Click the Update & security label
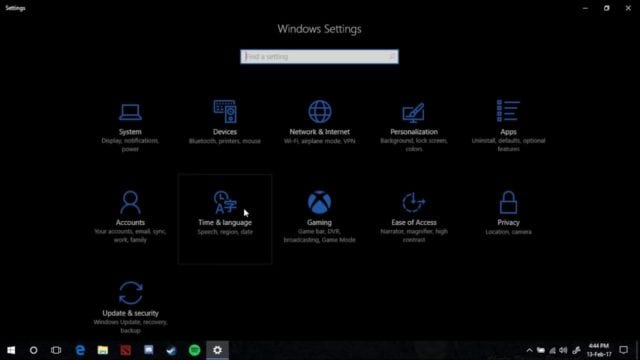640x360 pixels. tap(131, 313)
